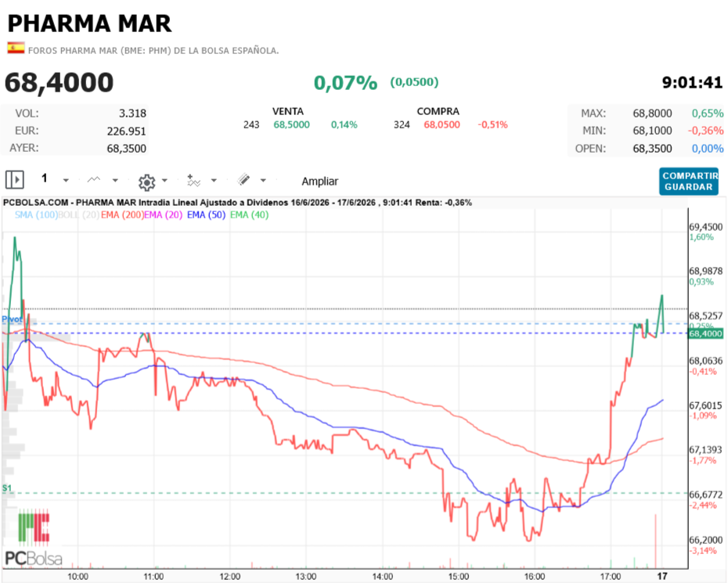Click the Pivot level label on chart
Screen dimensions: 728x583
pyautogui.click(x=12, y=318)
